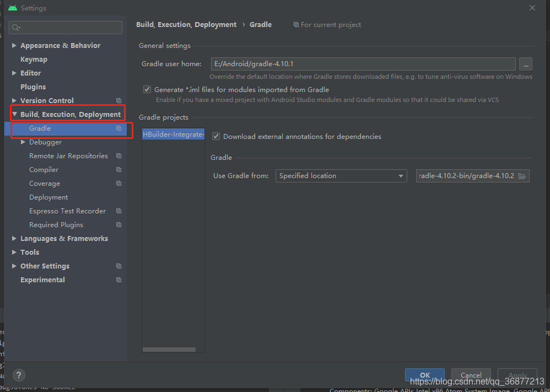Image resolution: width=550 pixels, height=392 pixels.
Task: Select HBuilder-Integrate project in Gradle projects list
Action: tap(173, 135)
